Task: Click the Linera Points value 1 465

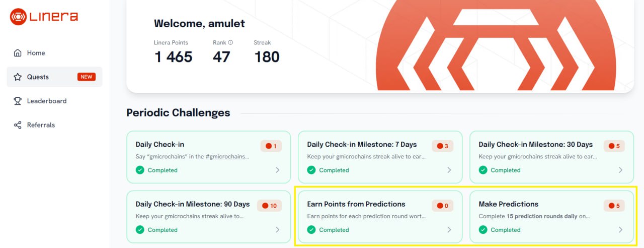Action: [173, 57]
